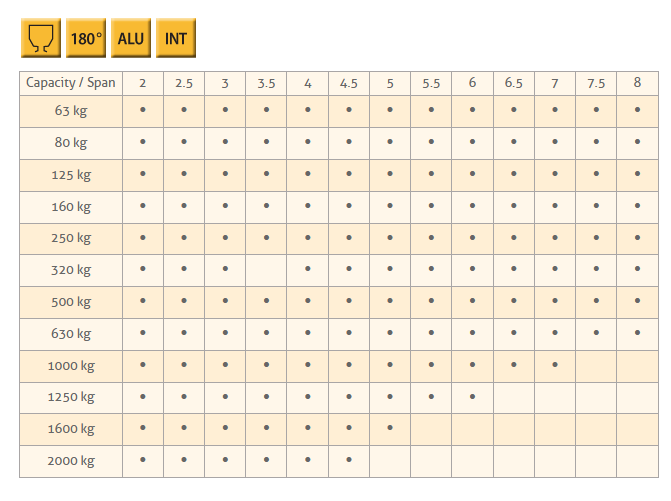Click the dot for 1250 kg at span 6

472,397
